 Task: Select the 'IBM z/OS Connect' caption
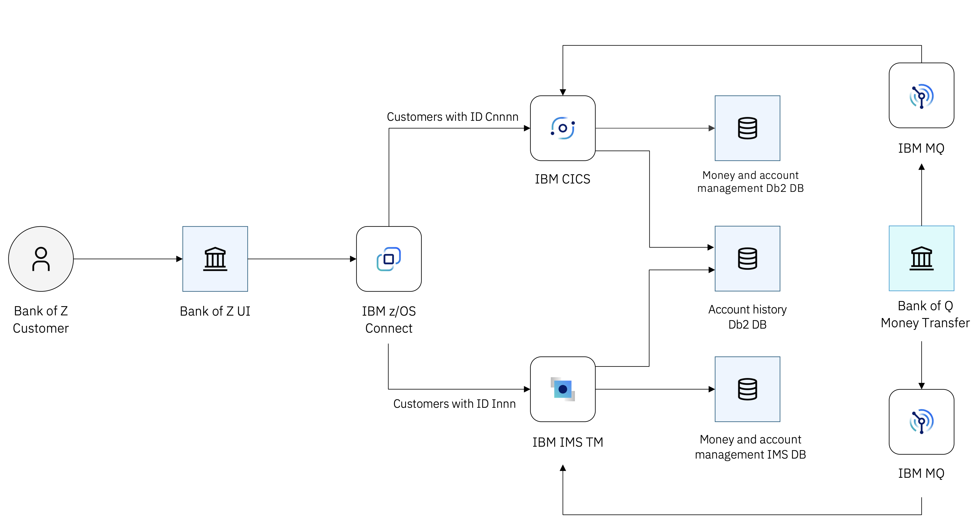[389, 320]
